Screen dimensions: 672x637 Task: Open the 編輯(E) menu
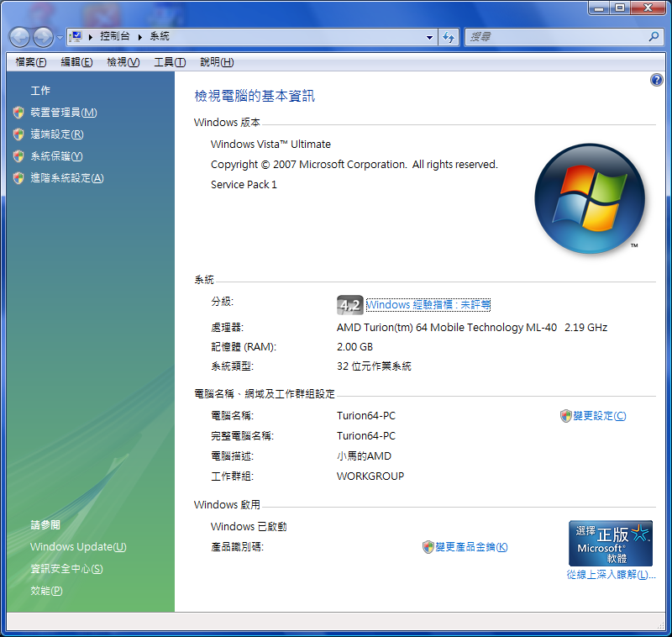tap(76, 62)
